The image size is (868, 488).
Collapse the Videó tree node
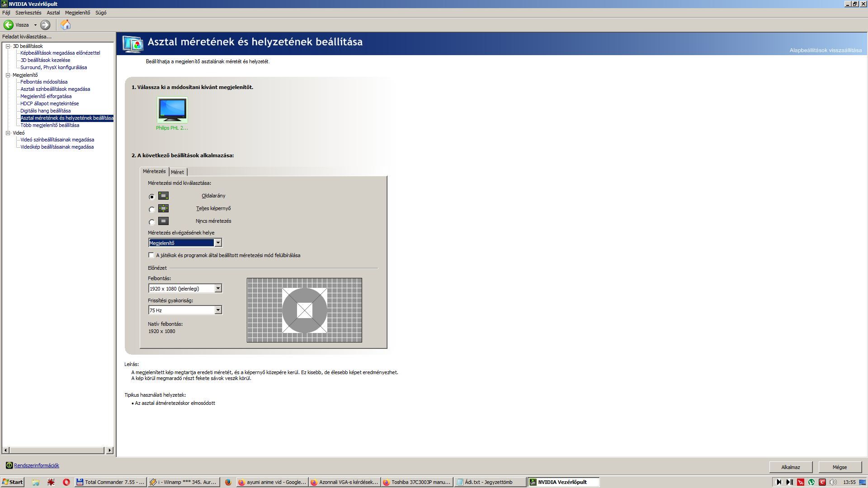coord(8,133)
